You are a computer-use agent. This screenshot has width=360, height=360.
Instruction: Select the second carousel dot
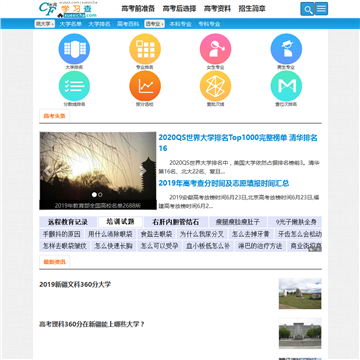click(100, 194)
